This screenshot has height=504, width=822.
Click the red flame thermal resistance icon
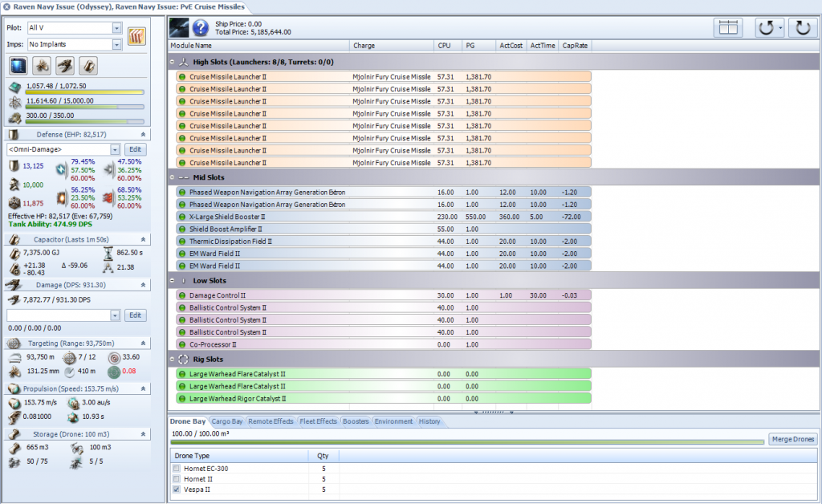pos(108,198)
